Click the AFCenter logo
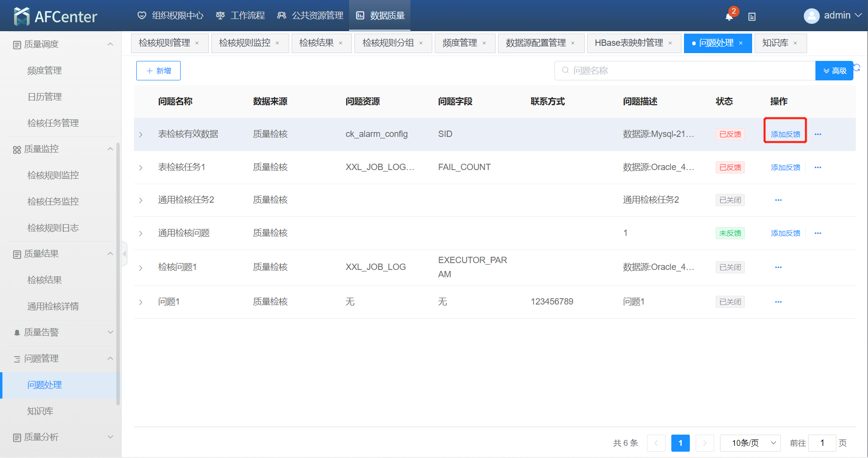 coord(55,16)
